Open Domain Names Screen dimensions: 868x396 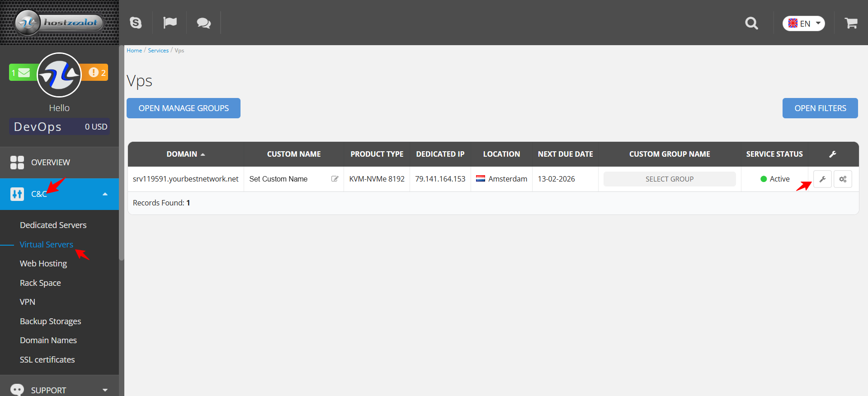coord(48,340)
